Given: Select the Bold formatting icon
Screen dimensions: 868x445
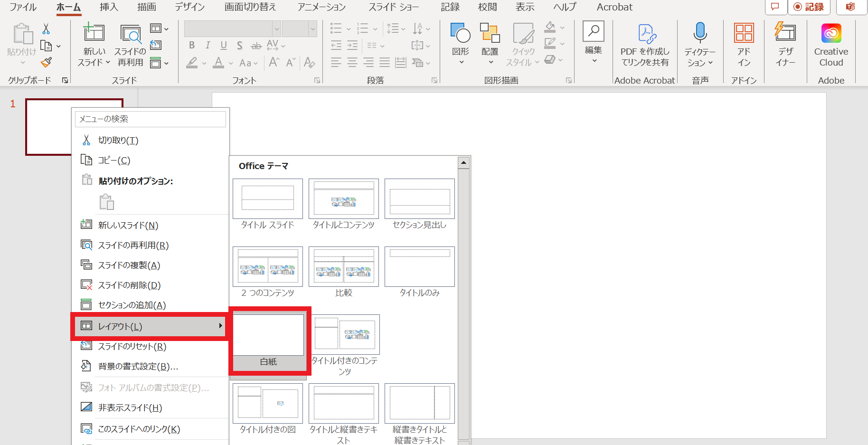Looking at the screenshot, I should coord(192,45).
